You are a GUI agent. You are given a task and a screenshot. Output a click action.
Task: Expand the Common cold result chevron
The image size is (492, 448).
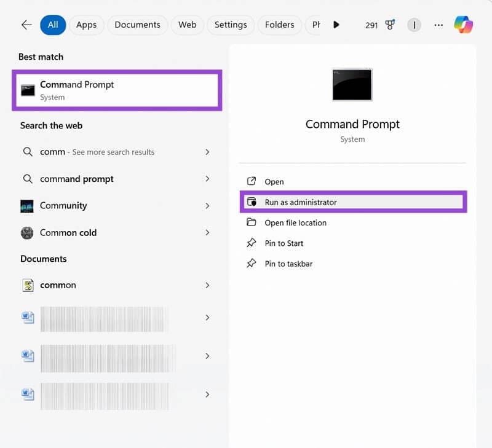click(x=207, y=233)
